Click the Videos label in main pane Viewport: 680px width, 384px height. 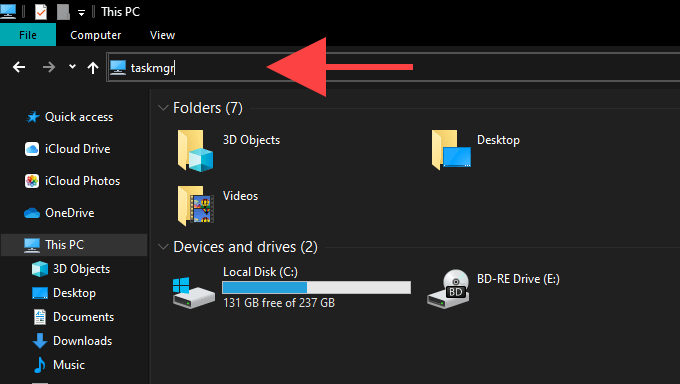240,196
